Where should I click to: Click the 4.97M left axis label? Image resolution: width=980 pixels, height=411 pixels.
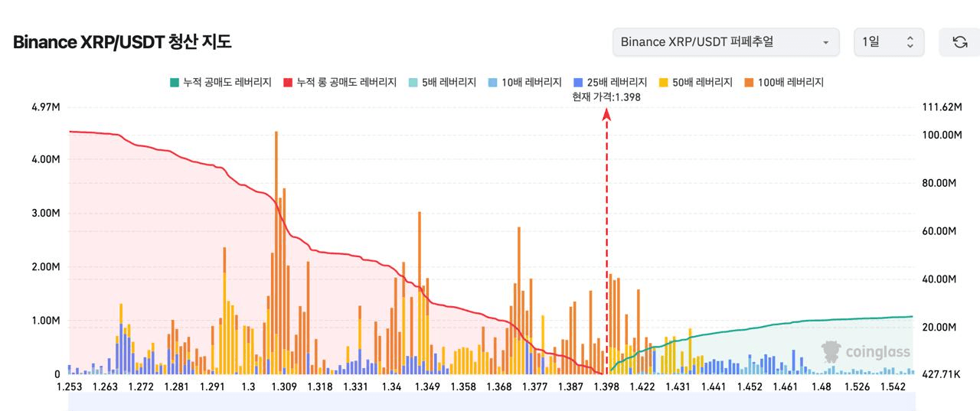click(x=45, y=107)
